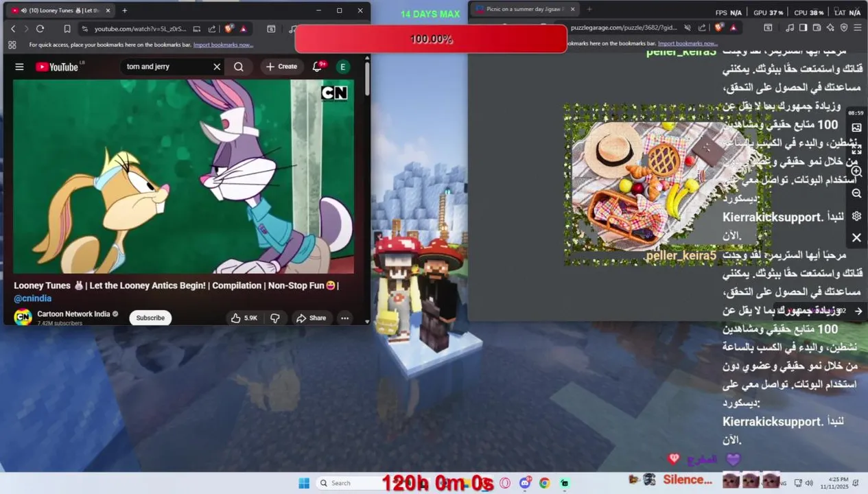Open the browser hamburger menu in puzzle window
The height and width of the screenshot is (494, 868).
[858, 27]
